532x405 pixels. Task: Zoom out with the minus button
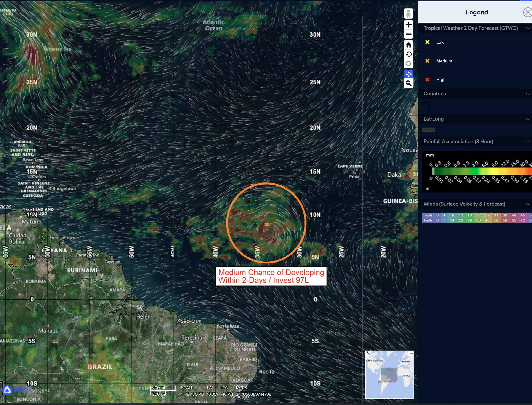[408, 34]
